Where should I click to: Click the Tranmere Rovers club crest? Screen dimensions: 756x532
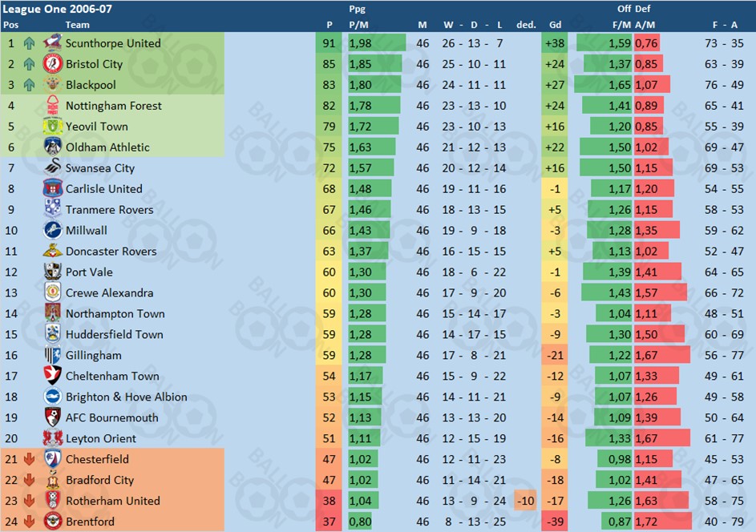(x=53, y=209)
